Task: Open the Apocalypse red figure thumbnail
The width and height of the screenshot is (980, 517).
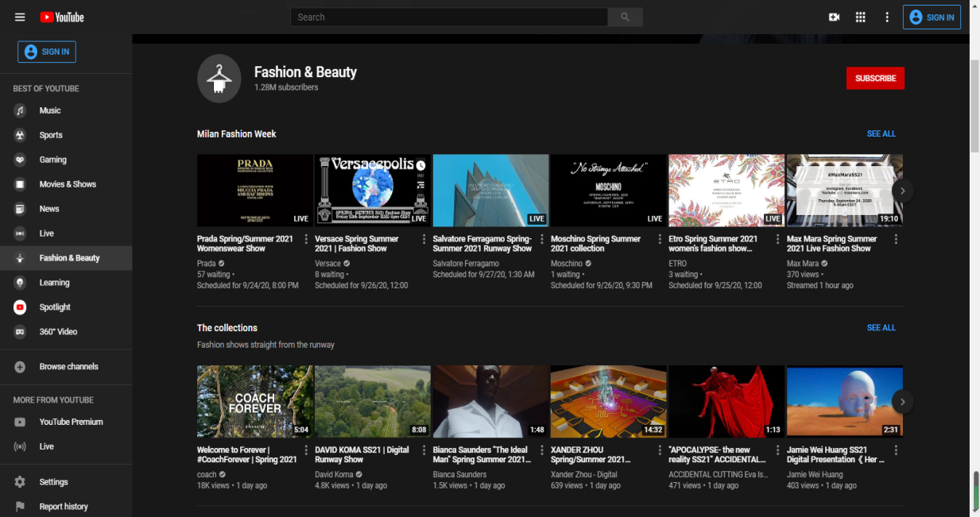Action: [726, 402]
